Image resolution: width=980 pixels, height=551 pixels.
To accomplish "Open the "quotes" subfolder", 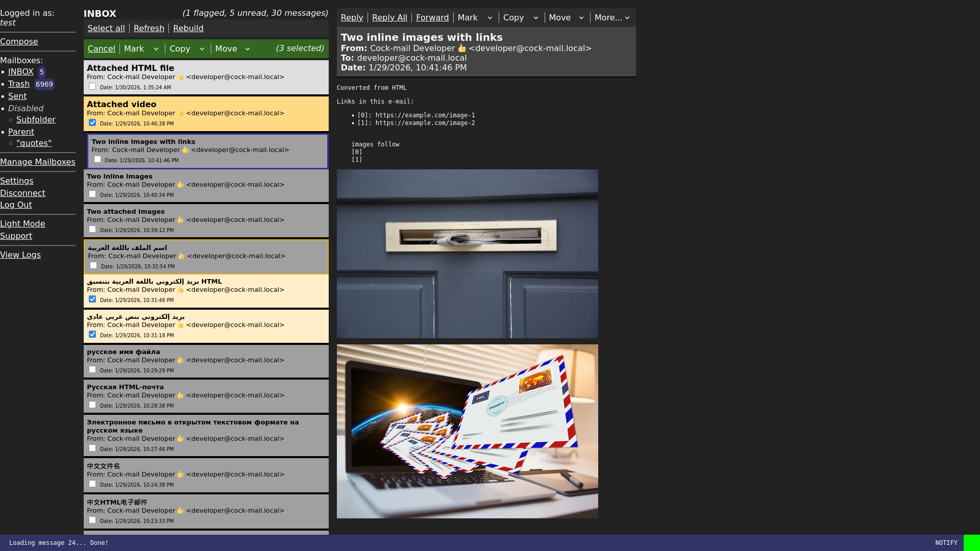I will (34, 143).
